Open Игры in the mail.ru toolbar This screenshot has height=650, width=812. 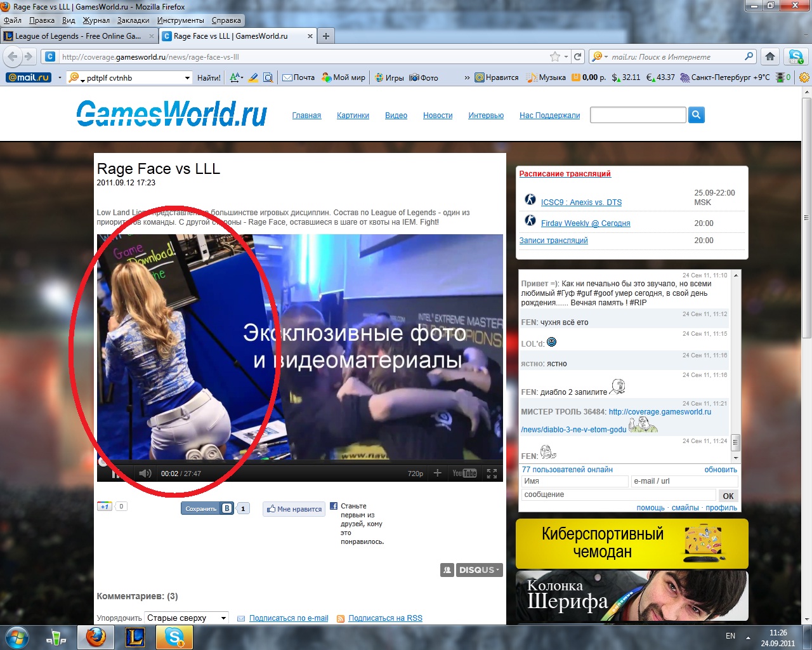389,77
